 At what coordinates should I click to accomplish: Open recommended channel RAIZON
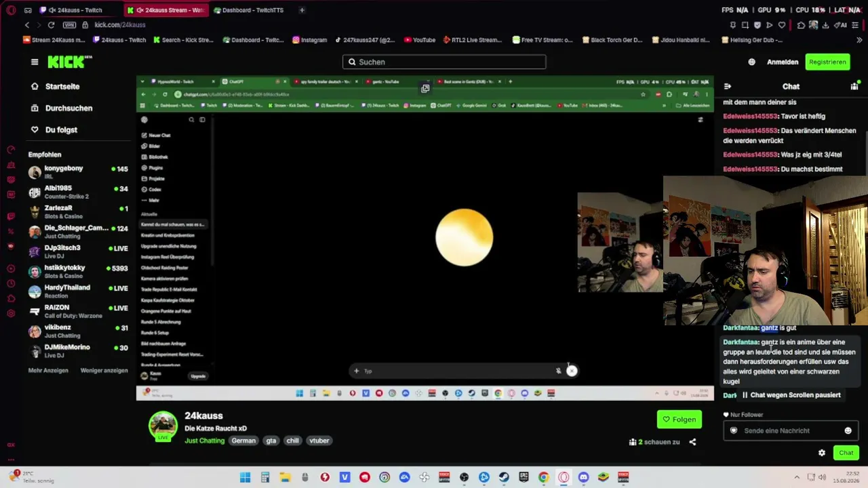pos(78,311)
